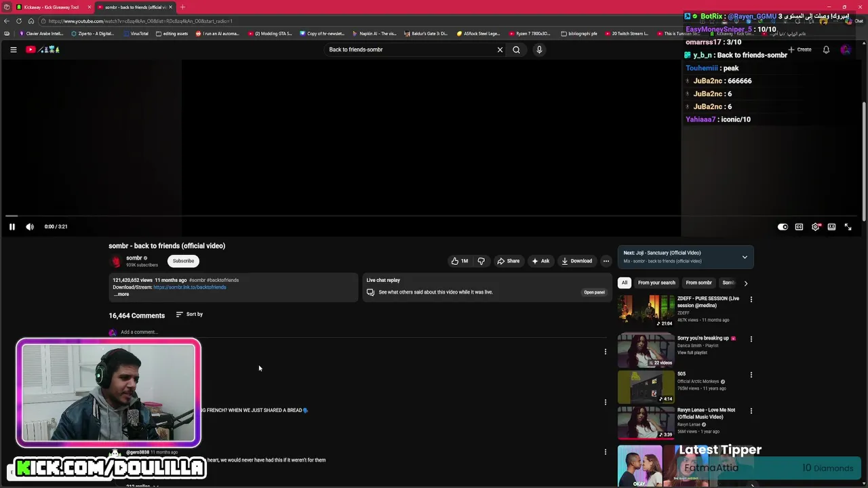
Task: Open a new browser tab
Action: click(182, 7)
